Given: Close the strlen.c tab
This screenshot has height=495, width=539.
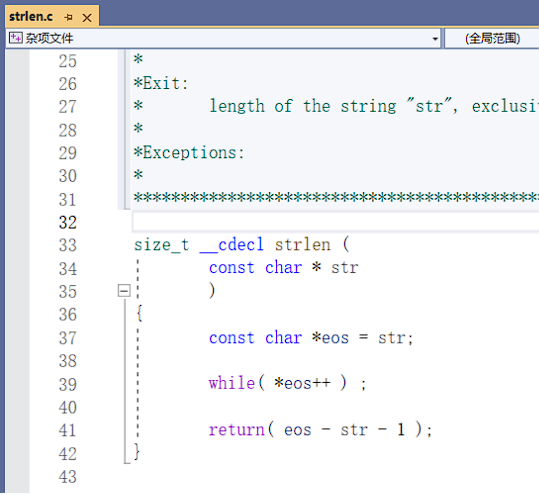Looking at the screenshot, I should 87,18.
